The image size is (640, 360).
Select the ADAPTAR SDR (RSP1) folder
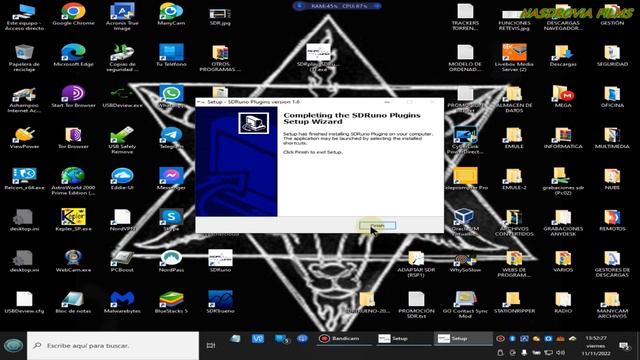click(x=416, y=264)
